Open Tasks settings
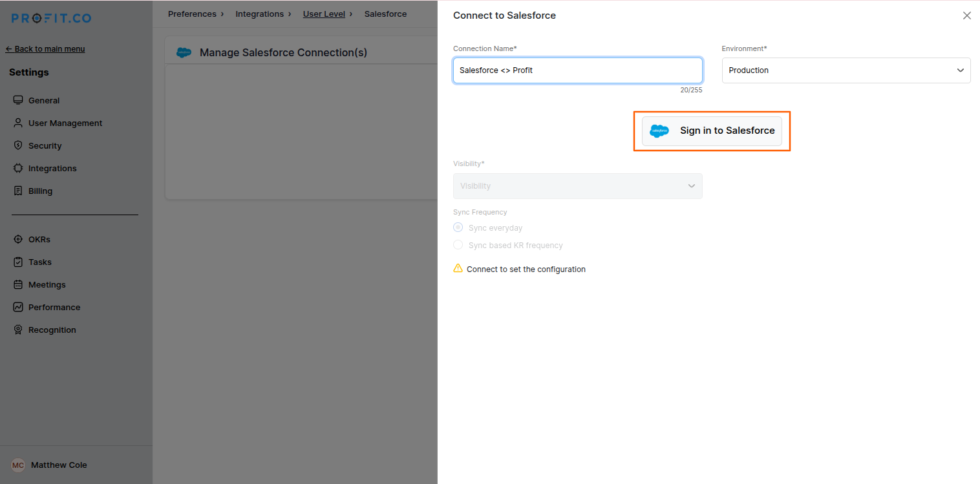 point(40,262)
